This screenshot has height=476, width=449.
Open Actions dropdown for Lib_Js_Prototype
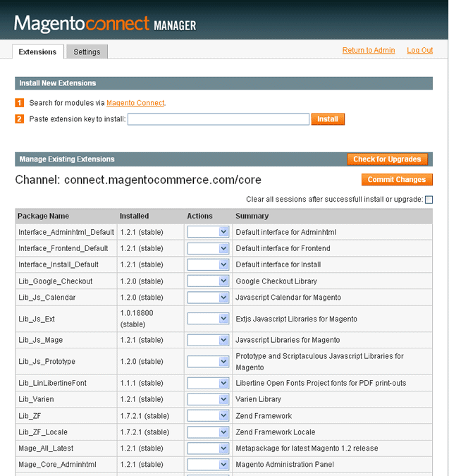208,362
